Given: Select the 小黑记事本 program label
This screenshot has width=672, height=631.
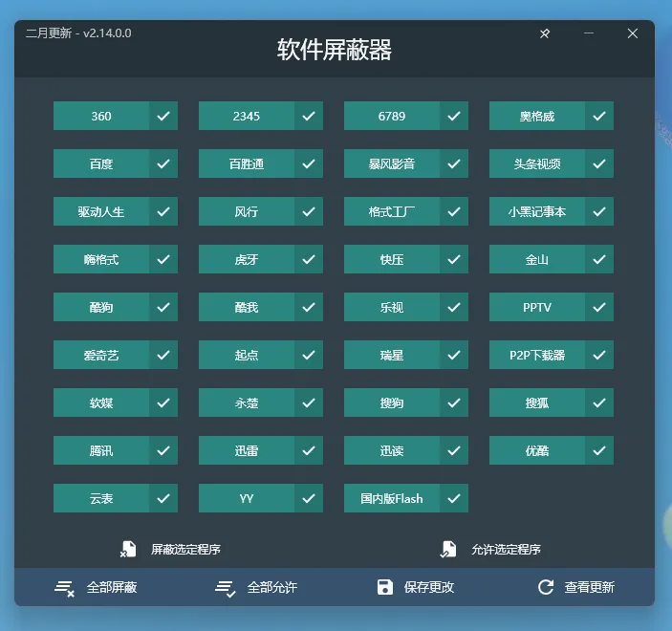Looking at the screenshot, I should [x=537, y=211].
